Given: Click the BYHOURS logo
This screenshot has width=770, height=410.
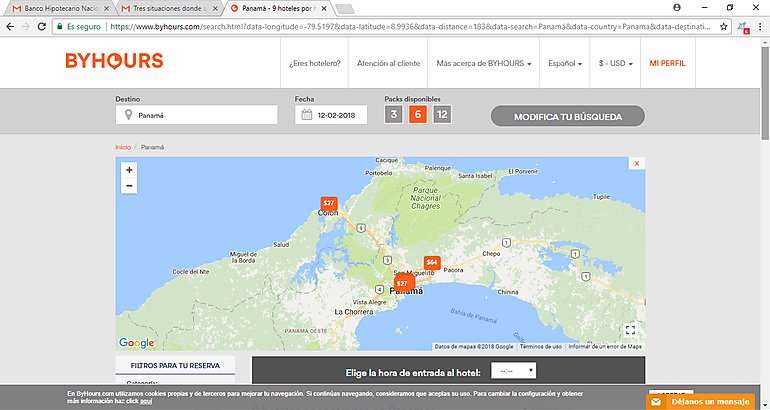Looking at the screenshot, I should [x=114, y=61].
